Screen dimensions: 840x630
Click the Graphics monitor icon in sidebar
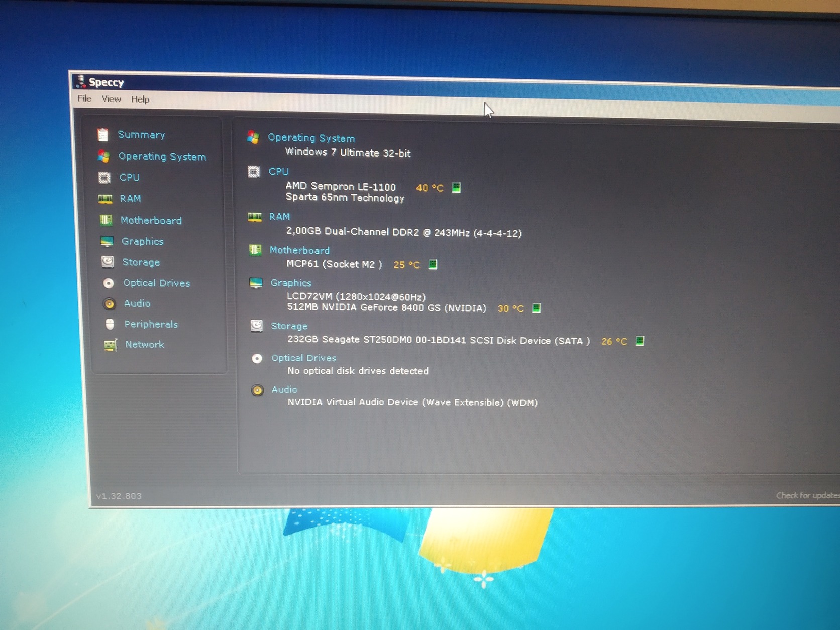107,241
